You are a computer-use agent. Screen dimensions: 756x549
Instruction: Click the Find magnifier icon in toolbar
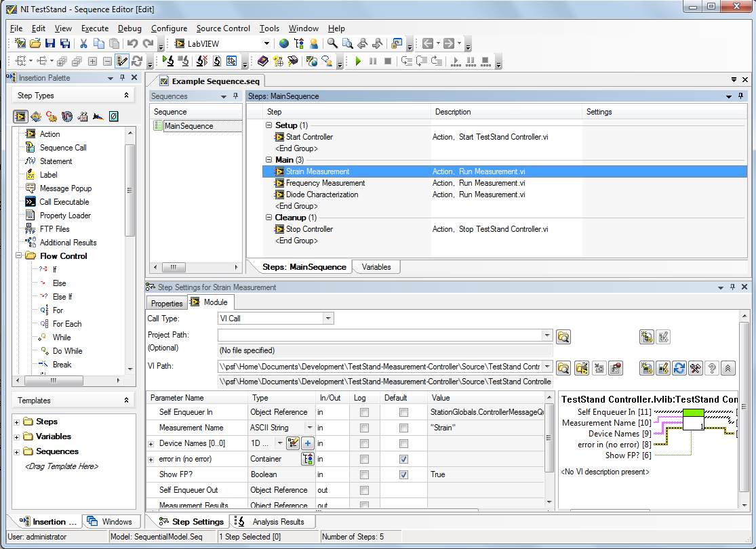click(332, 43)
